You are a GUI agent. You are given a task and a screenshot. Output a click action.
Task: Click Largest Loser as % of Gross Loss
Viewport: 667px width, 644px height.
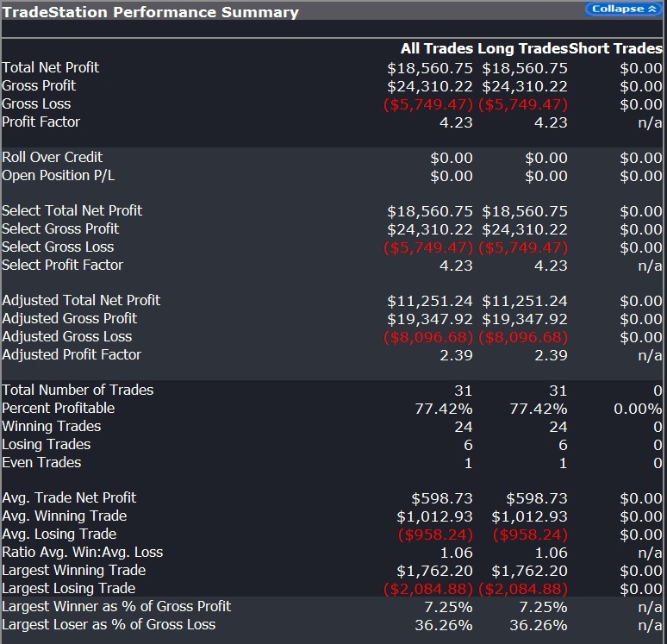pos(109,624)
